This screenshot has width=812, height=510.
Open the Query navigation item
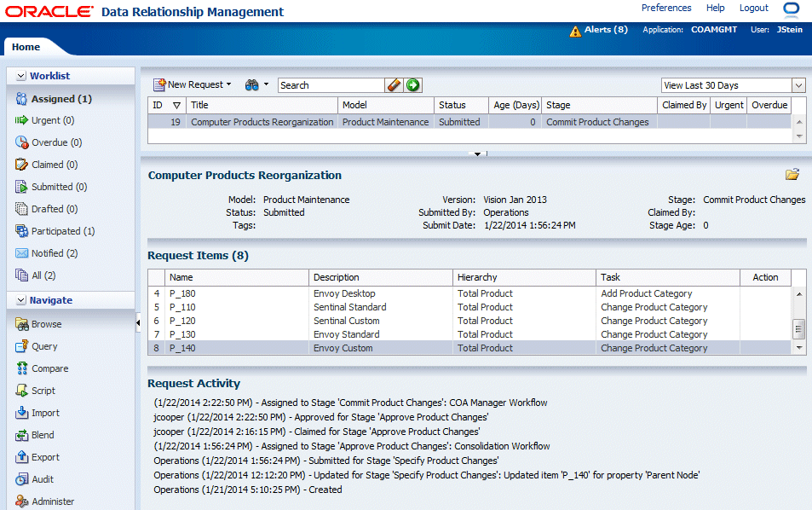44,346
